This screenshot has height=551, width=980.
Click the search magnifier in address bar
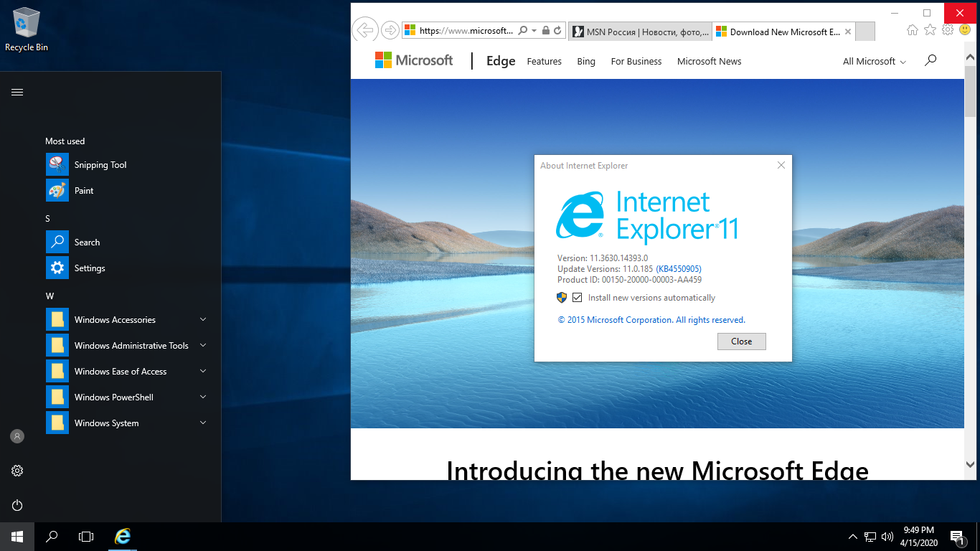pos(523,31)
